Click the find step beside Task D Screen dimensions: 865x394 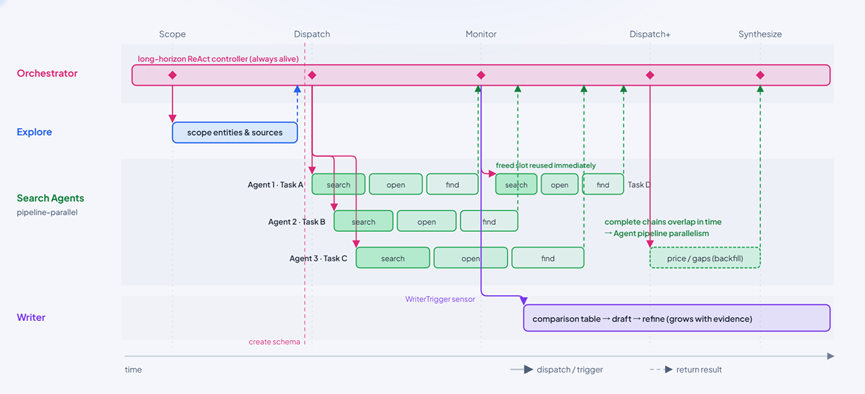(603, 184)
